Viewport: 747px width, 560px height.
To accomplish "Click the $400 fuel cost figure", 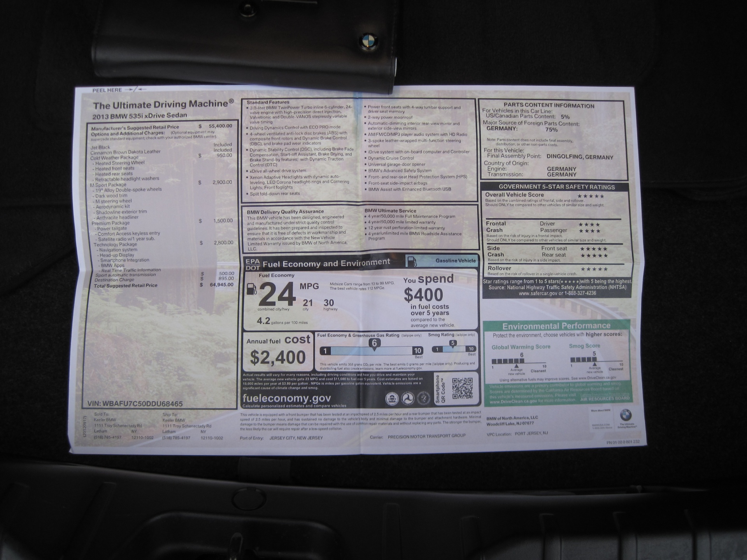I will point(423,295).
